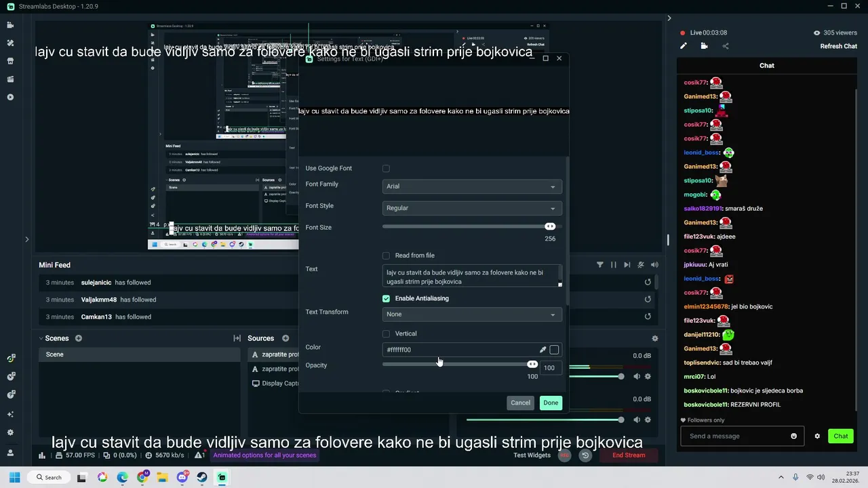Click the taskbar Search box
Image resolution: width=868 pixels, height=488 pixels.
click(50, 477)
